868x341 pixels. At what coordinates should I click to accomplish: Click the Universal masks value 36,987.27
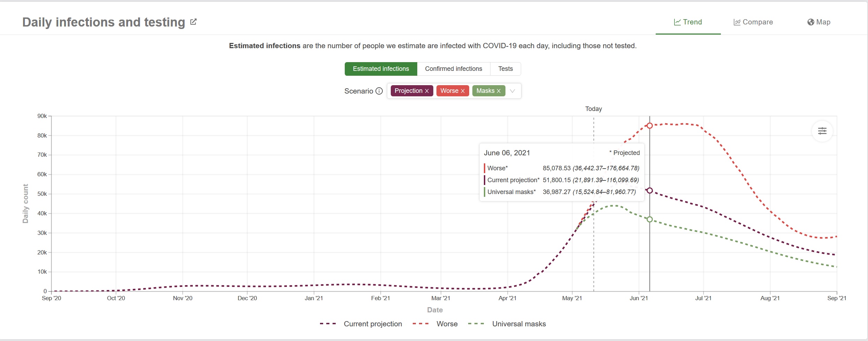point(557,192)
